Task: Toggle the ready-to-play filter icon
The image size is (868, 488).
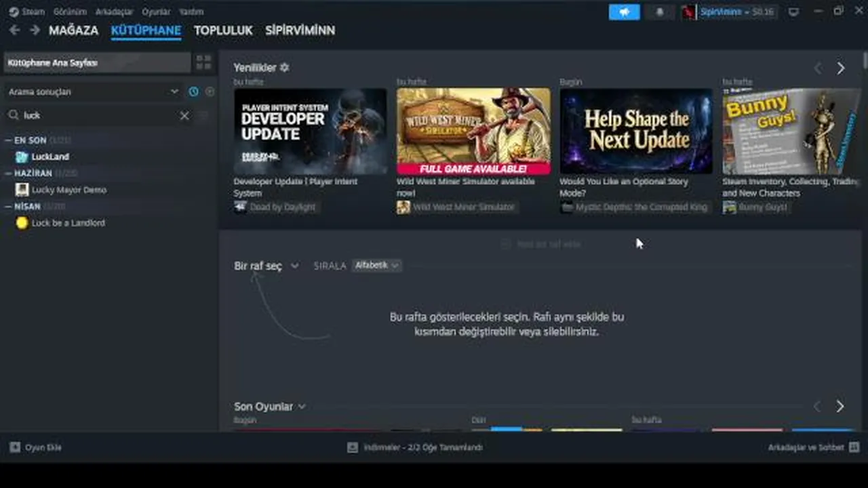Action: [210, 91]
